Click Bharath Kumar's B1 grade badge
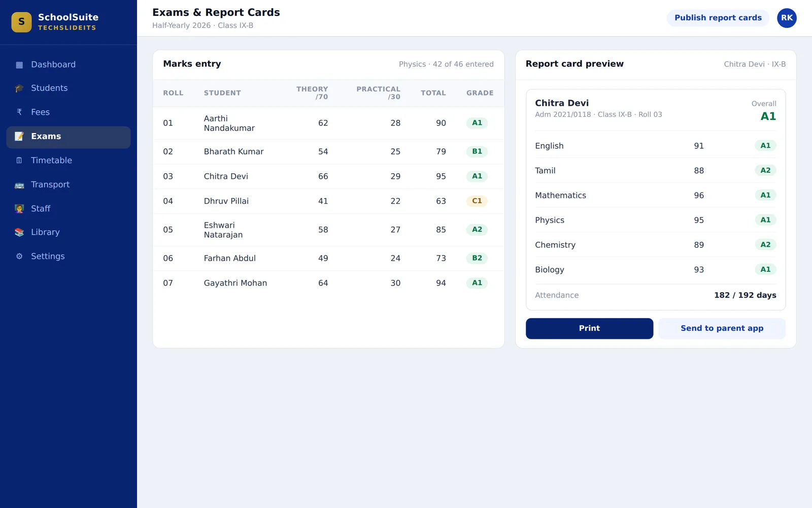 coord(477,151)
